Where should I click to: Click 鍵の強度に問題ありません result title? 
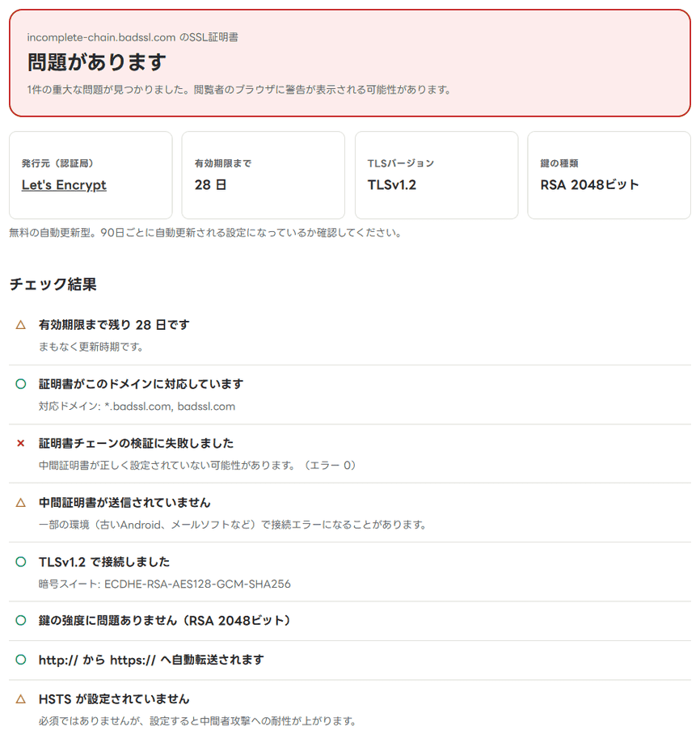[x=165, y=620]
